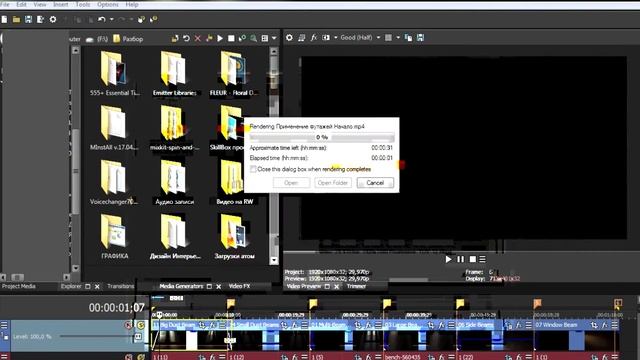Pause the video preview
This screenshot has width=640, height=360.
[460, 259]
